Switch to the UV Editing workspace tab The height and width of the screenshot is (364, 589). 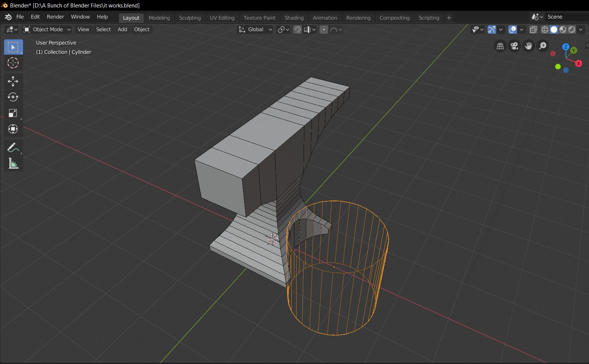222,18
